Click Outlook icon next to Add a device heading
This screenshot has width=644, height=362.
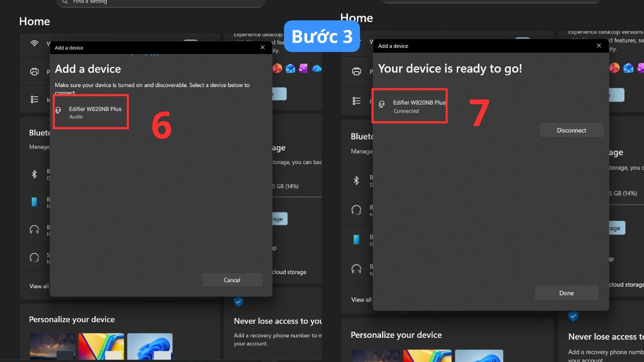point(290,68)
